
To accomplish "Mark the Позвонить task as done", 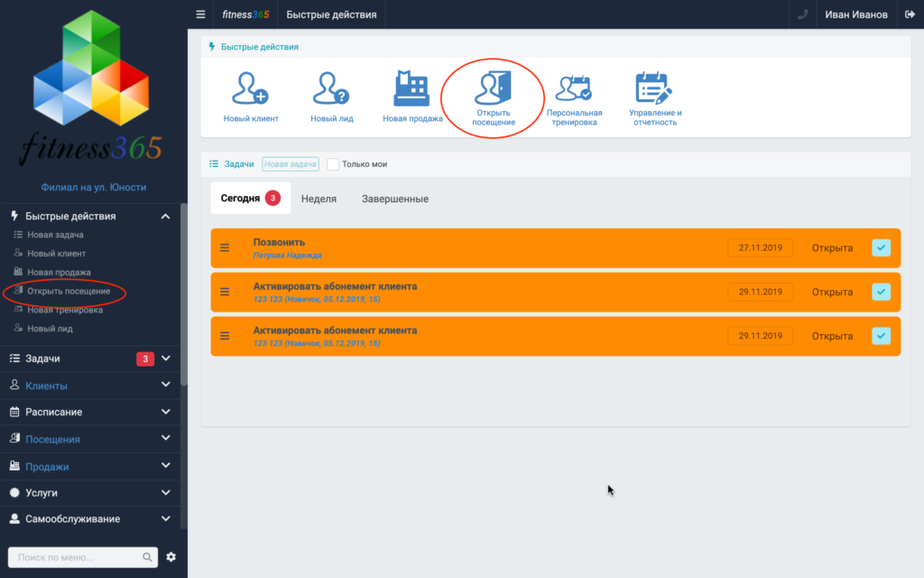I will (881, 247).
